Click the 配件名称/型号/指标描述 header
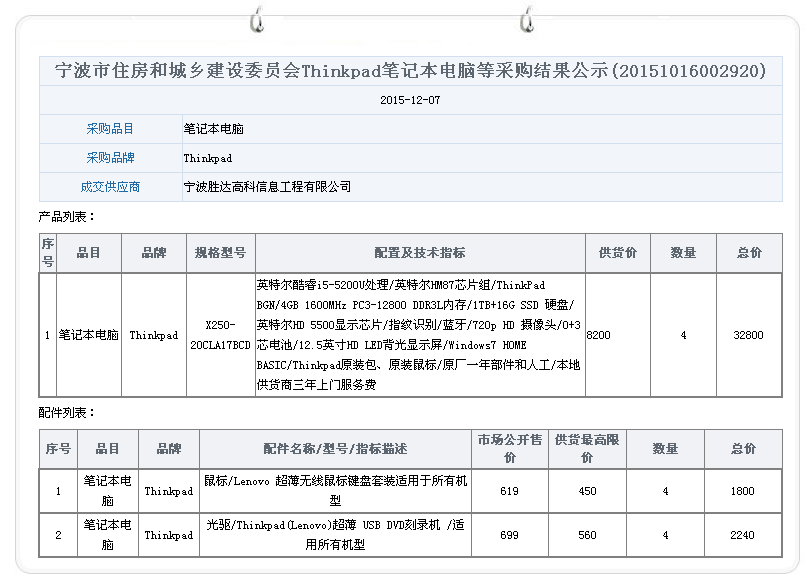 click(x=335, y=449)
